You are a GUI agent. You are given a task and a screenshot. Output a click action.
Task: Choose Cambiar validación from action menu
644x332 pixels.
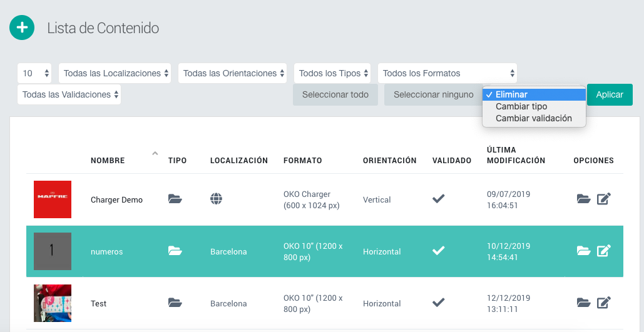pyautogui.click(x=533, y=118)
